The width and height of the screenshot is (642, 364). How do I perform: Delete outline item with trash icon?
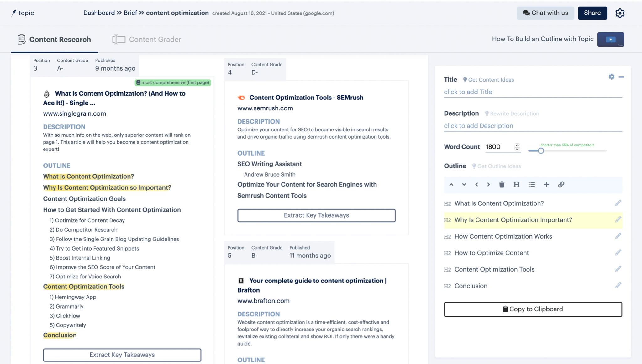click(502, 185)
